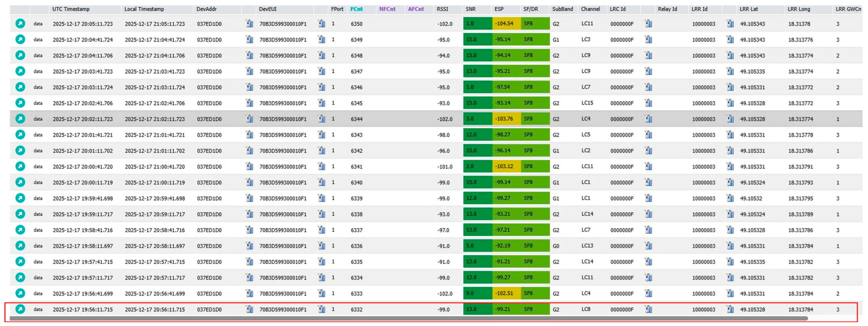Click the Channel column header
868x326 pixels.
[590, 9]
